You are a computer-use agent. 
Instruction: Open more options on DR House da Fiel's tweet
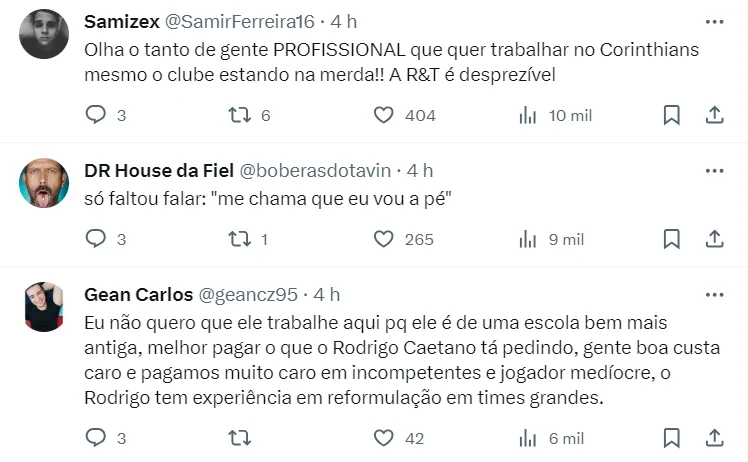click(714, 170)
